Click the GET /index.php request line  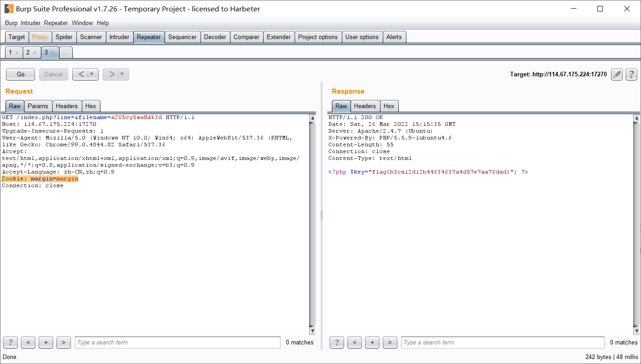tap(98, 118)
